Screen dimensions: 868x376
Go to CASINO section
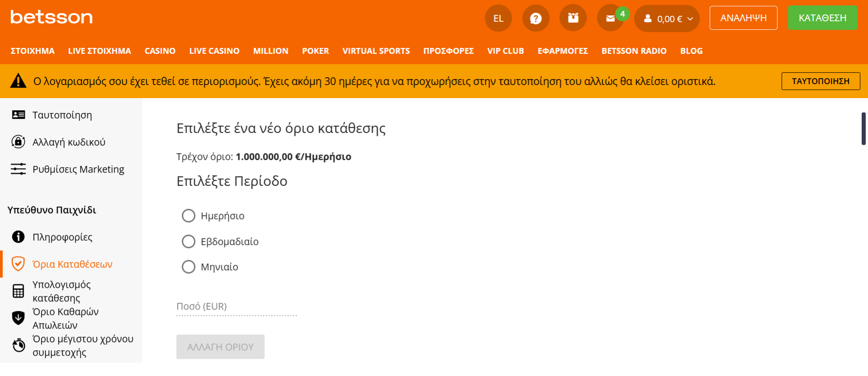pyautogui.click(x=160, y=51)
